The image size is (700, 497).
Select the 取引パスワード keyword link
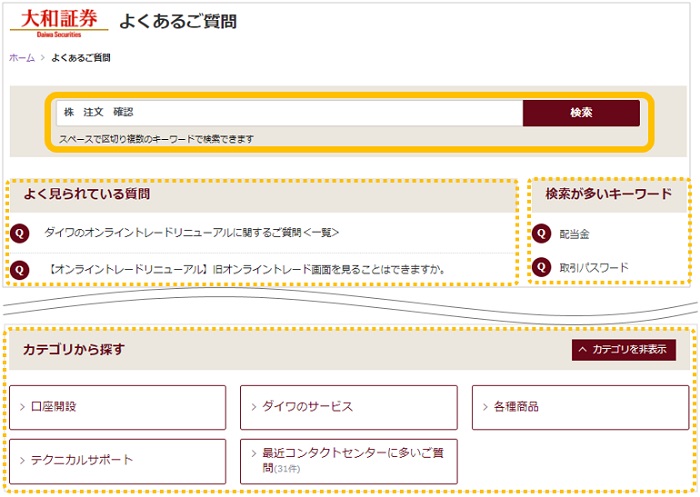click(594, 267)
